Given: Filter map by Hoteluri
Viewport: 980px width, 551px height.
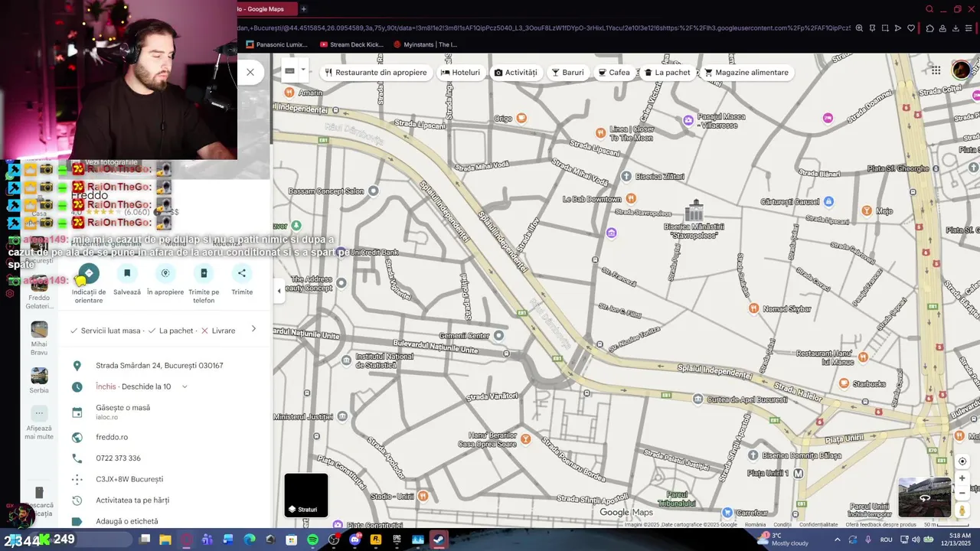Looking at the screenshot, I should point(460,73).
